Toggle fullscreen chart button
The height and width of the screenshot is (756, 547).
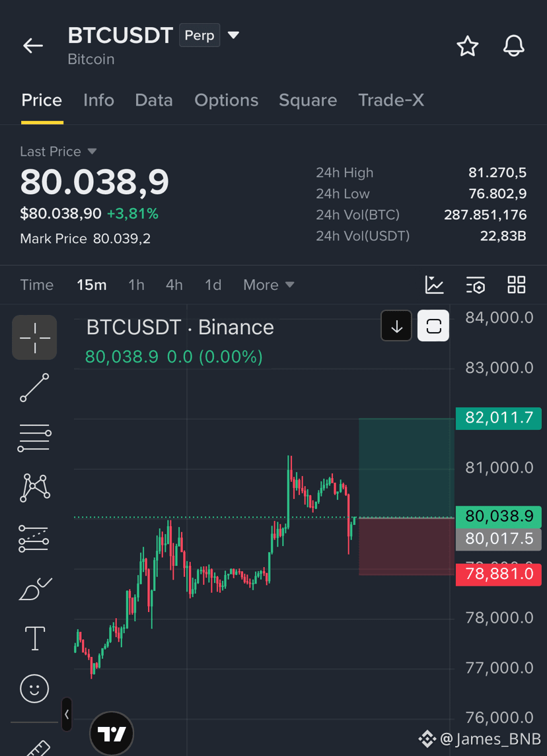(433, 326)
